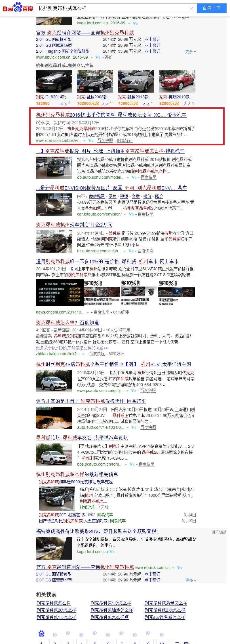Click the V3 badge beside db.auto.sohu.com
The image size is (230, 644).
pos(134,177)
